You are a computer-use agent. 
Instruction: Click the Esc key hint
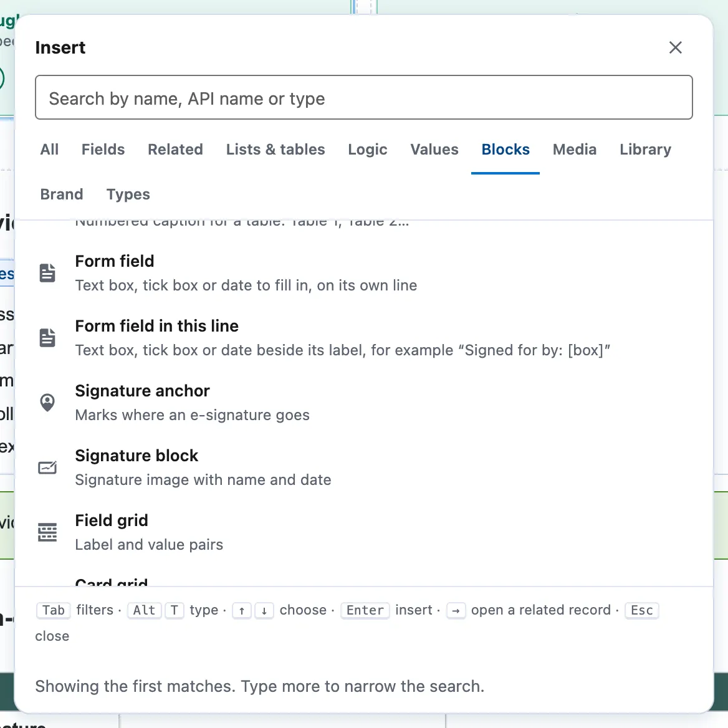click(x=641, y=610)
